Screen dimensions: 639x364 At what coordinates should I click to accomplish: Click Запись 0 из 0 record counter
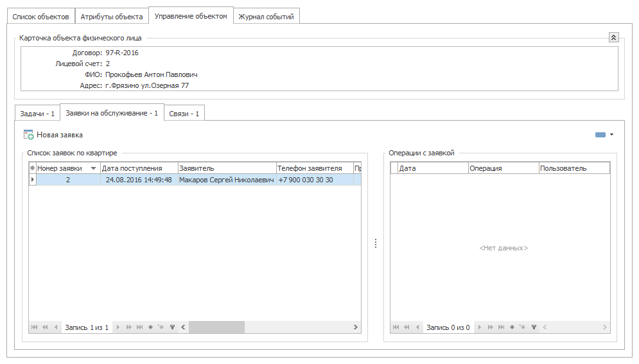click(448, 327)
